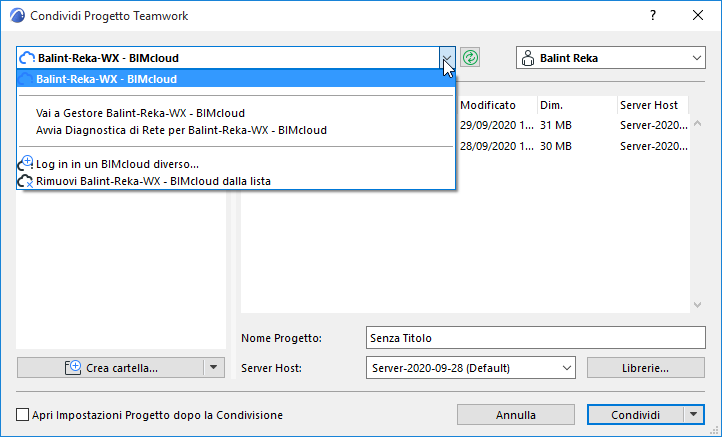Image resolution: width=722 pixels, height=437 pixels.
Task: Click the 30 MB size cell
Action: pyautogui.click(x=556, y=146)
